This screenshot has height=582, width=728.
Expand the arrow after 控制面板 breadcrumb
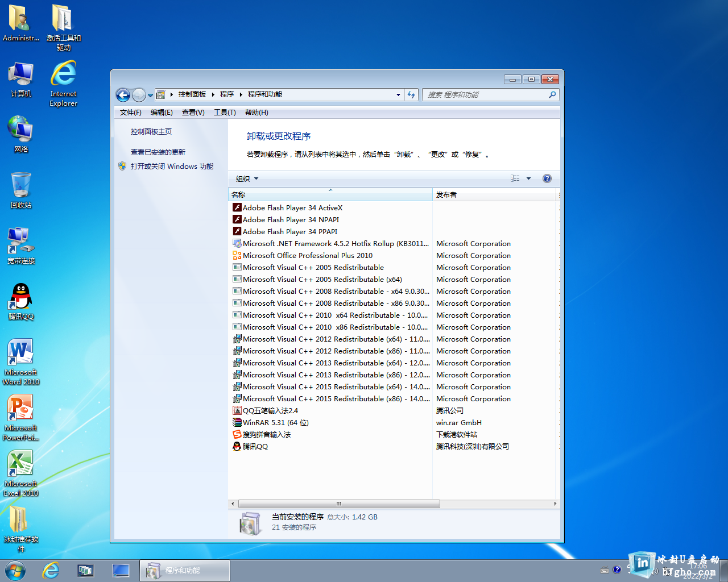coord(213,95)
